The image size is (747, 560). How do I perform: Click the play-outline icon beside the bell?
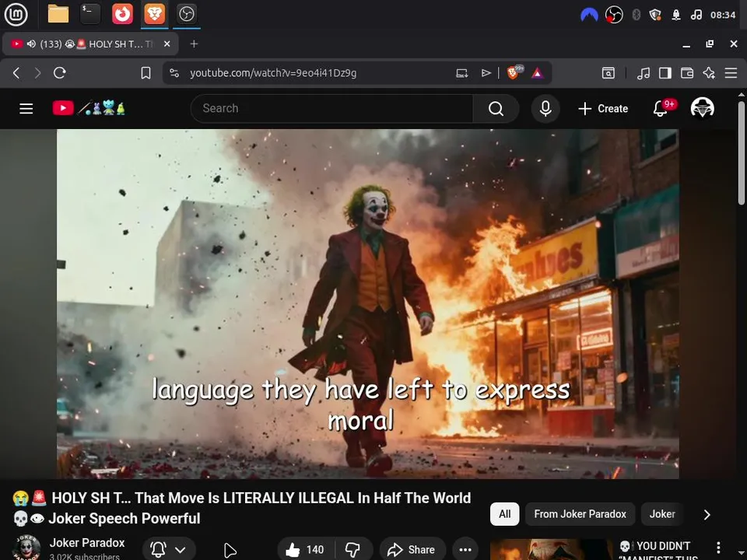[230, 550]
